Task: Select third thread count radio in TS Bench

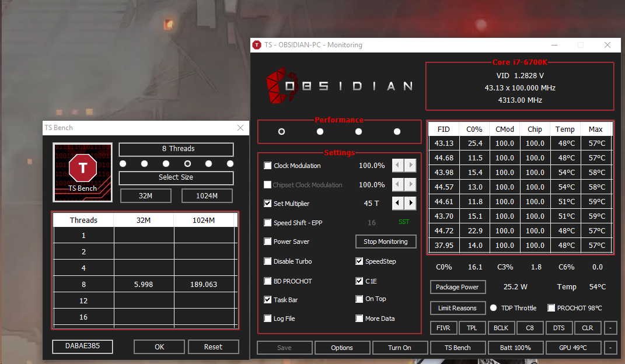Action: pyautogui.click(x=166, y=164)
